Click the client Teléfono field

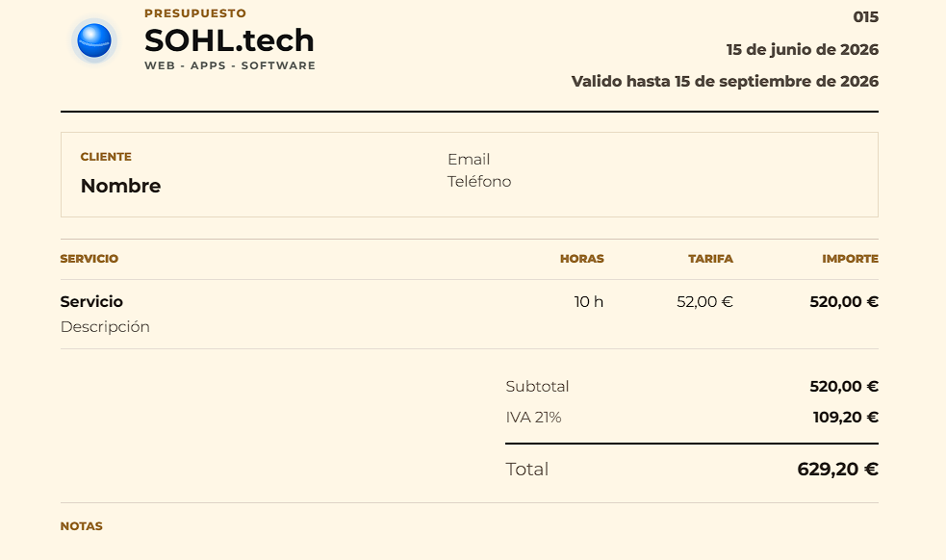click(x=479, y=182)
